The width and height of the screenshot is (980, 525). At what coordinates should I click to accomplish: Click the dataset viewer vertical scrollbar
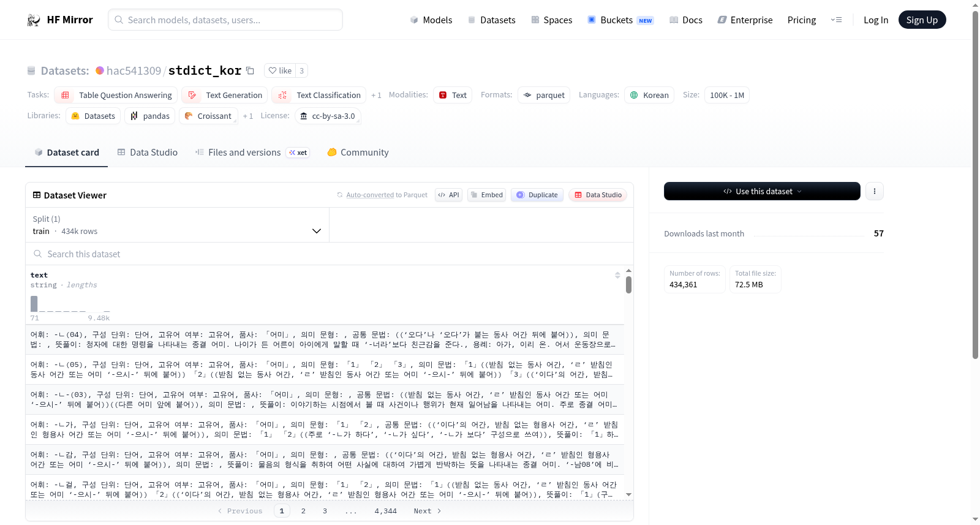pos(628,285)
